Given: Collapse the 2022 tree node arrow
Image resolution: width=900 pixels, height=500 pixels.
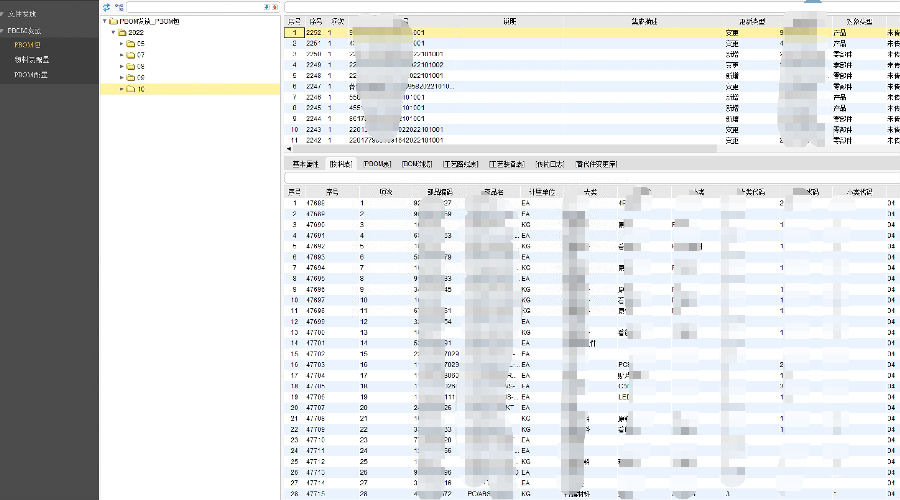Looking at the screenshot, I should (113, 32).
